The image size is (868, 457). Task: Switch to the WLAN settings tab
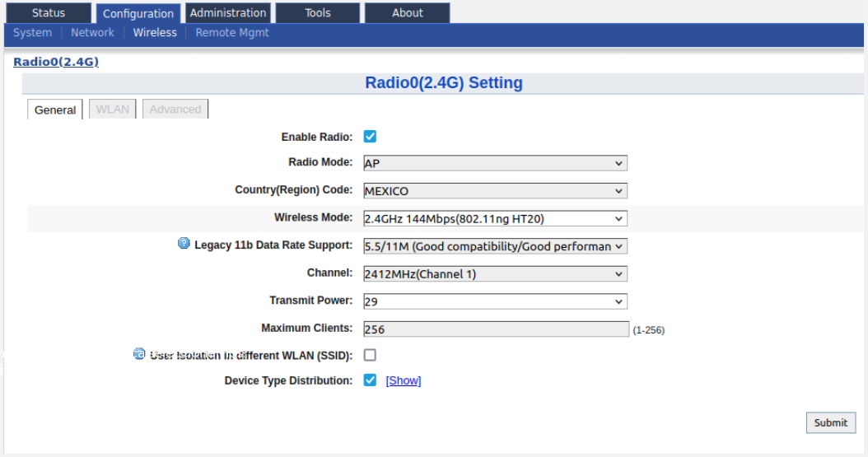click(112, 109)
